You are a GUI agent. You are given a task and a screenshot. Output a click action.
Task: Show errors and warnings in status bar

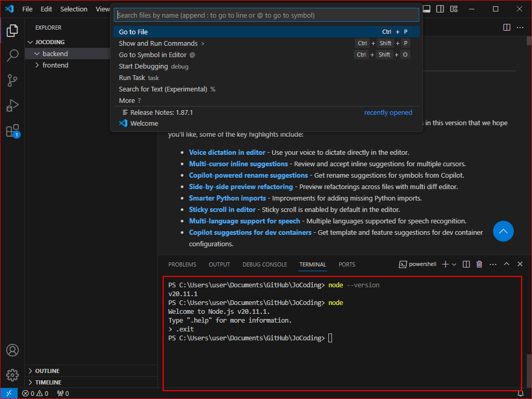(x=35, y=393)
